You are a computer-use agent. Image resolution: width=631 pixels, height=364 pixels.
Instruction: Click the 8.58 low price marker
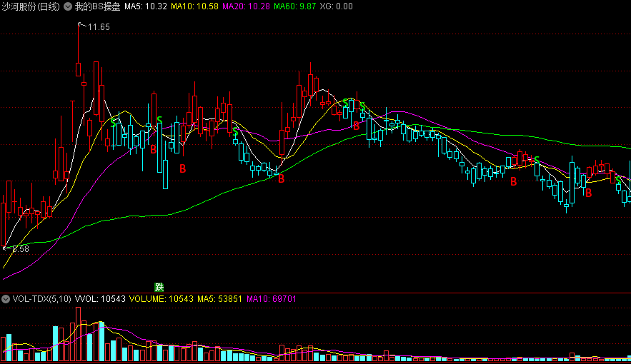pos(21,249)
